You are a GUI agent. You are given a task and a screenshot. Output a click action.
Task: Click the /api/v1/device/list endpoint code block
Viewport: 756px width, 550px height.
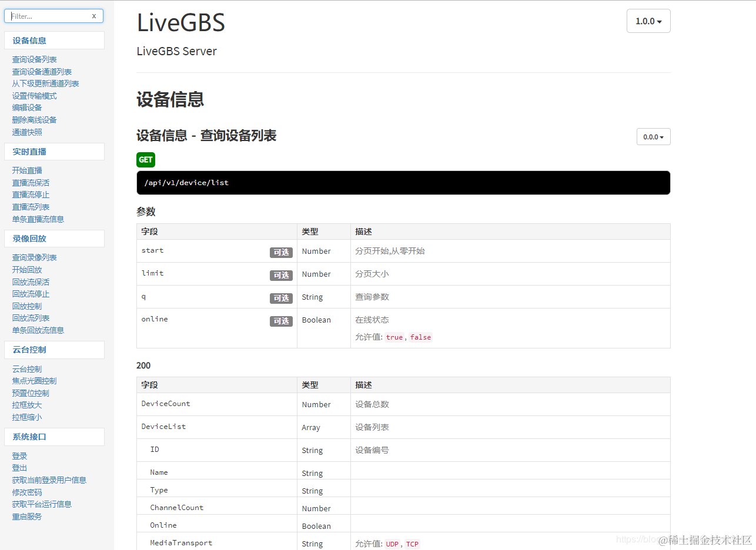click(x=403, y=183)
